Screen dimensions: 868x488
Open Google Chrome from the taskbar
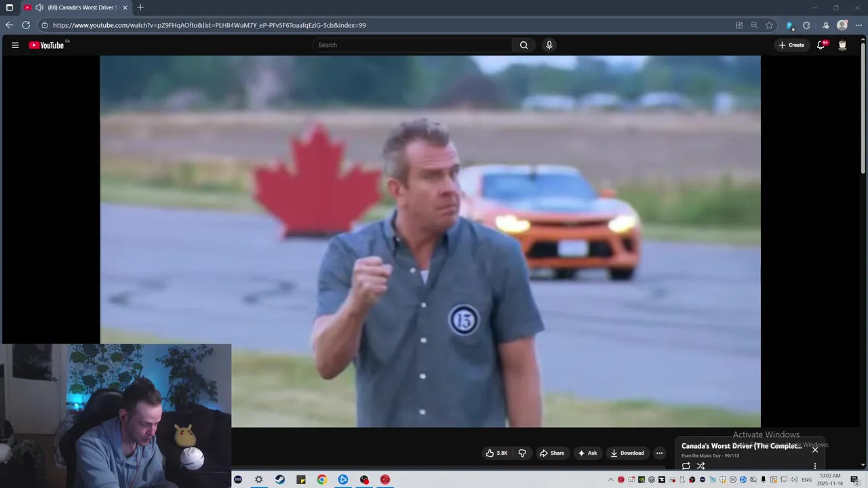tap(322, 479)
